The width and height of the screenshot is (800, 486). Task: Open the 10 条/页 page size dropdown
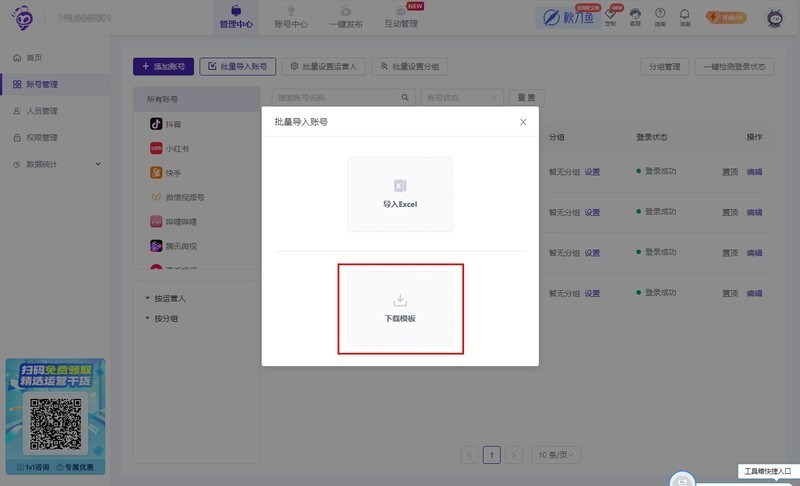(x=556, y=455)
